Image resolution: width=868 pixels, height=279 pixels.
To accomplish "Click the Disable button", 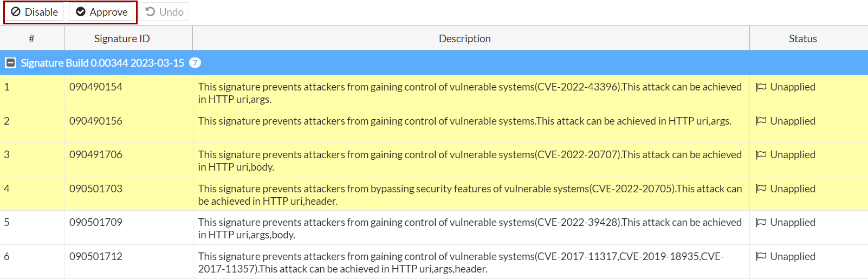I will click(35, 12).
